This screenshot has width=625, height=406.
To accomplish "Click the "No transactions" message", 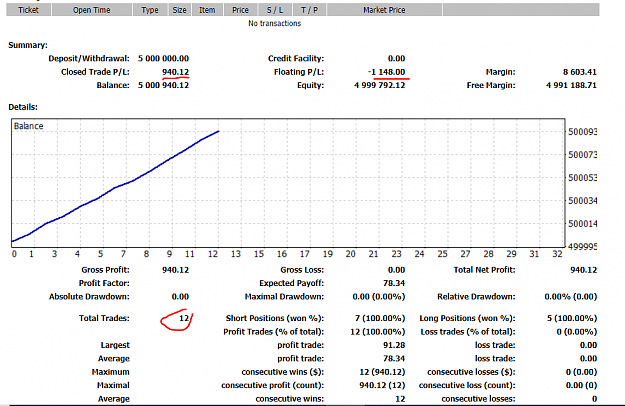I will point(274,24).
